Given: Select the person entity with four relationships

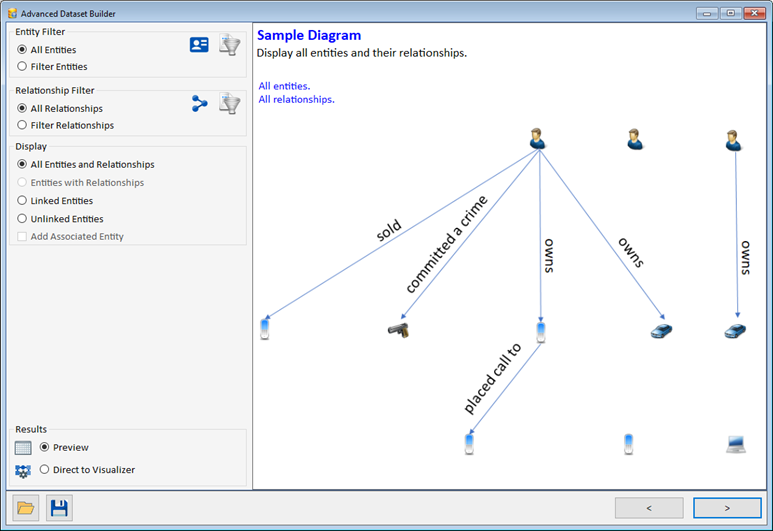Looking at the screenshot, I should coord(537,139).
